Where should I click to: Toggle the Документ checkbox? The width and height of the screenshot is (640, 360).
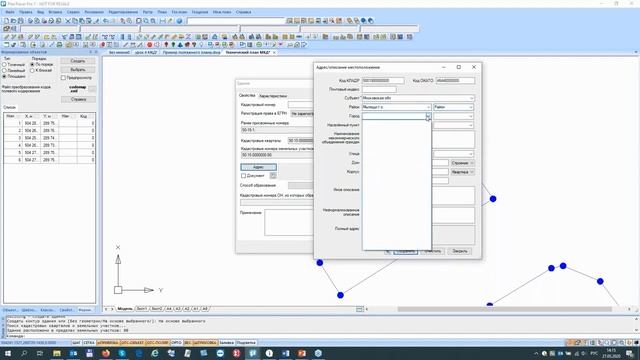(243, 176)
